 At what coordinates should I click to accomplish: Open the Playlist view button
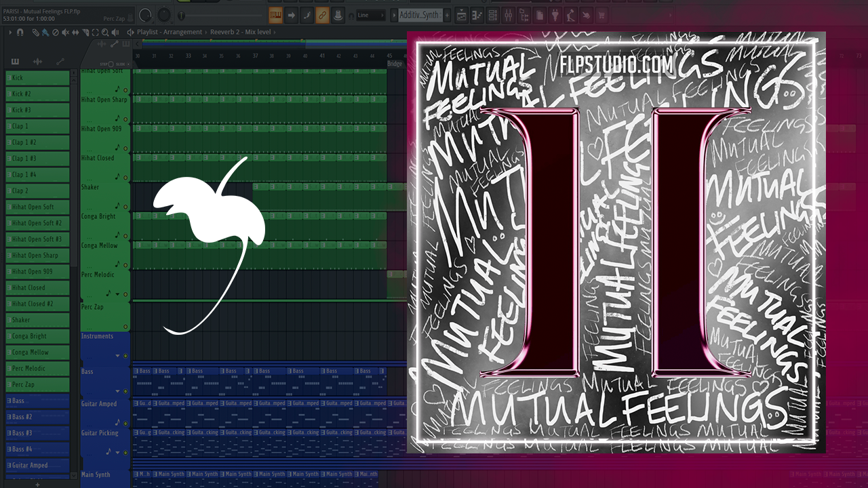pos(460,15)
